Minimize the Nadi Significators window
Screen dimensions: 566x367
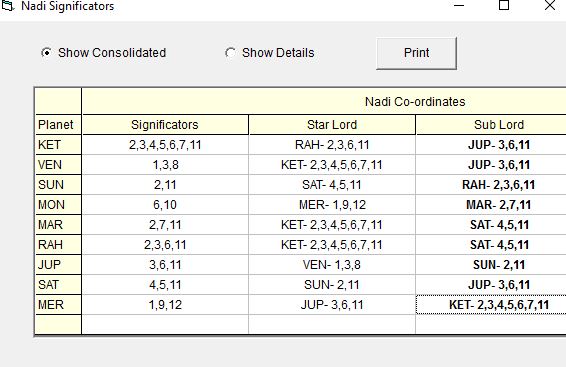(459, 6)
